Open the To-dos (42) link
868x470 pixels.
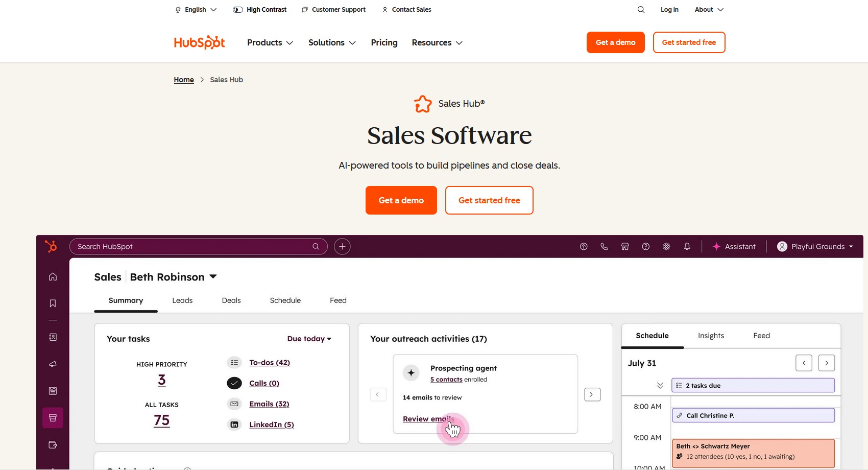(x=270, y=363)
